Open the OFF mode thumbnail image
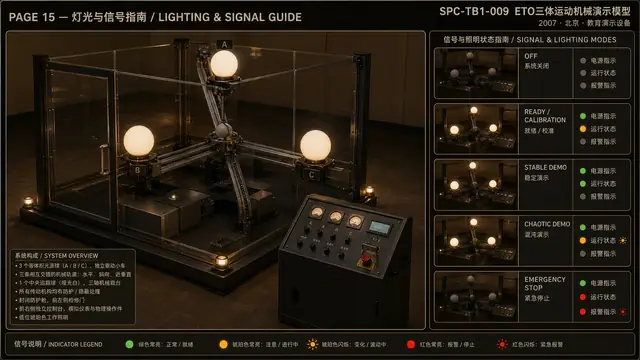The width and height of the screenshot is (640, 360). point(476,73)
